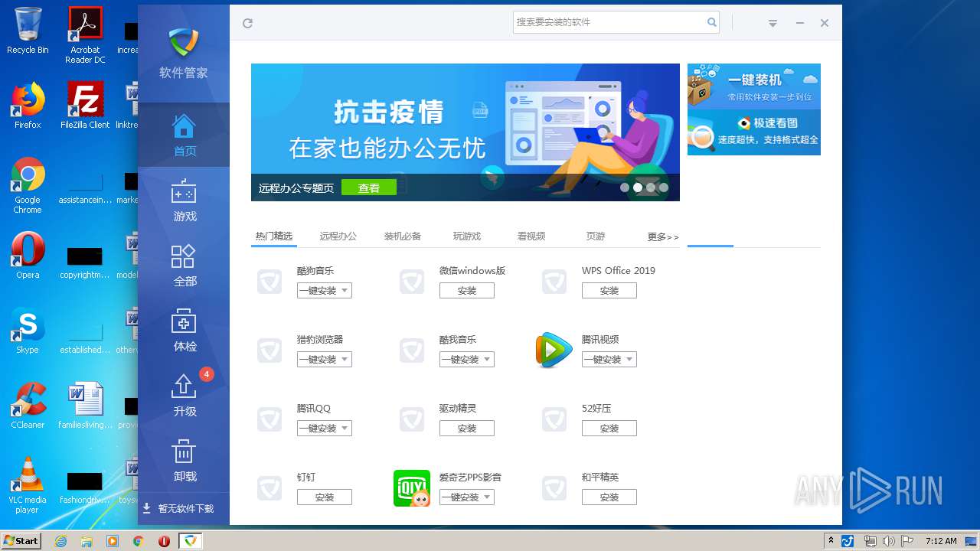Click the WPS Office 2019 placeholder icon
This screenshot has height=551, width=980.
[x=554, y=282]
